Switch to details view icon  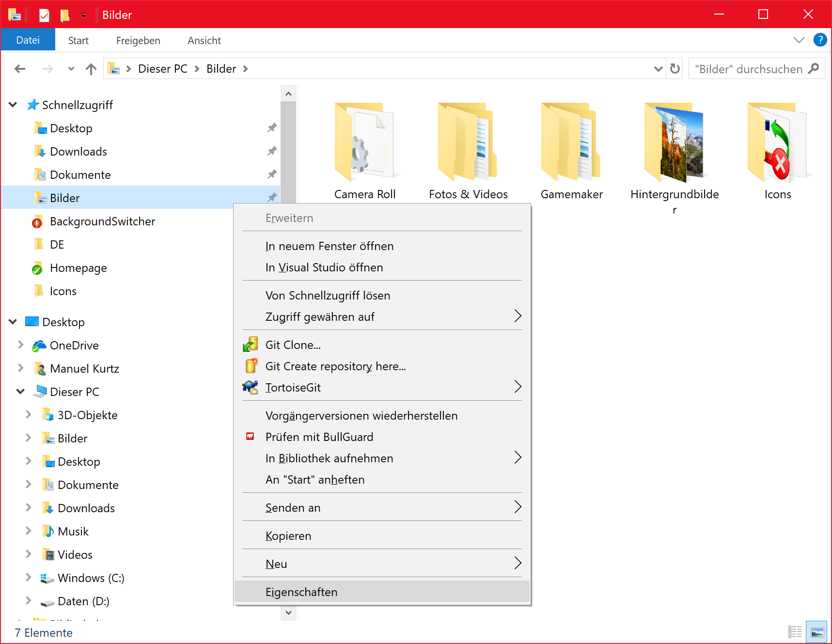795,632
